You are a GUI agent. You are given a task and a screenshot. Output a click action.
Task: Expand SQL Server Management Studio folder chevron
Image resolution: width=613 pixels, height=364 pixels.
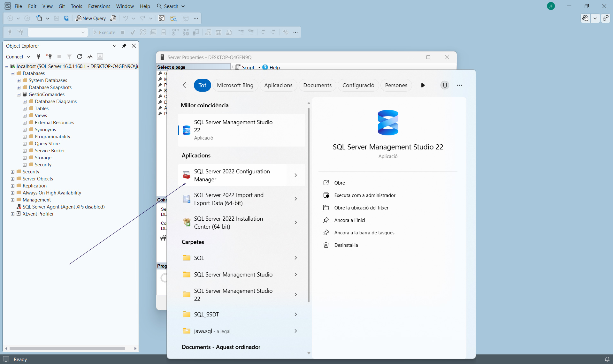coord(295,275)
